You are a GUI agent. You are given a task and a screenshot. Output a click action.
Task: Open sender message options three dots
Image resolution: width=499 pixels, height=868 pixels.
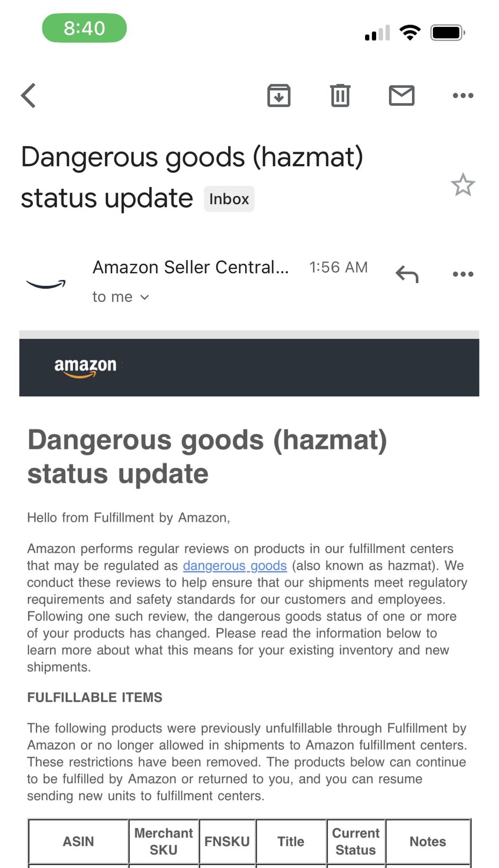(x=463, y=274)
